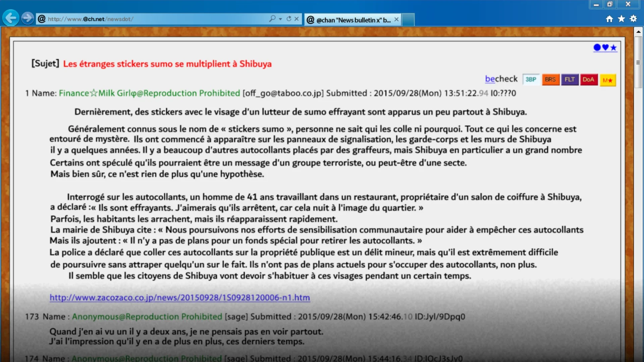
Task: Click the purple FLT badge
Action: (570, 80)
